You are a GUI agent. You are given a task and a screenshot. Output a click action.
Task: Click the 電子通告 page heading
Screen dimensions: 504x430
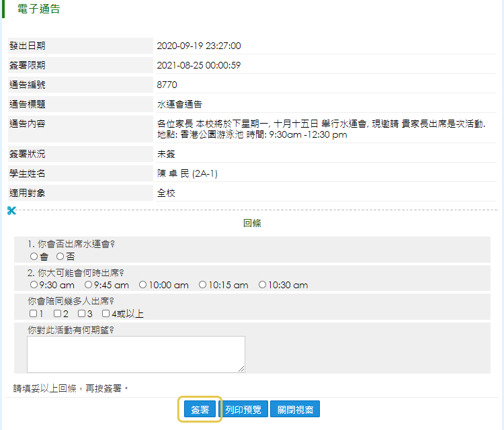(x=39, y=9)
